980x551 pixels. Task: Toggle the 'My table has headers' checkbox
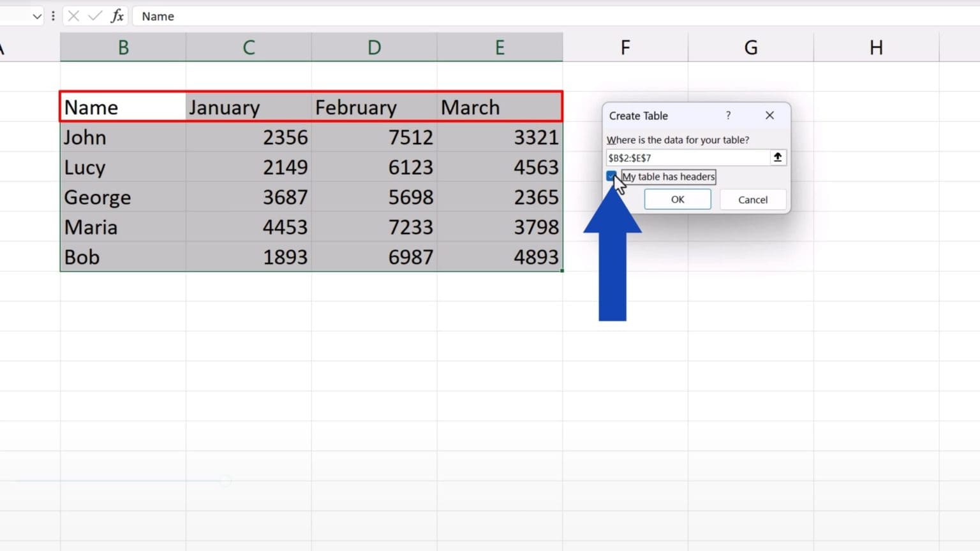tap(612, 177)
